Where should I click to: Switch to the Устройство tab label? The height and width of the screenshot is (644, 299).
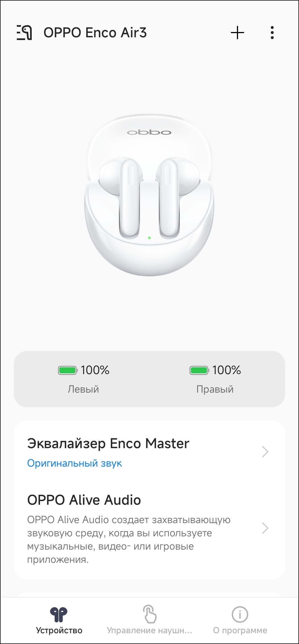(59, 630)
